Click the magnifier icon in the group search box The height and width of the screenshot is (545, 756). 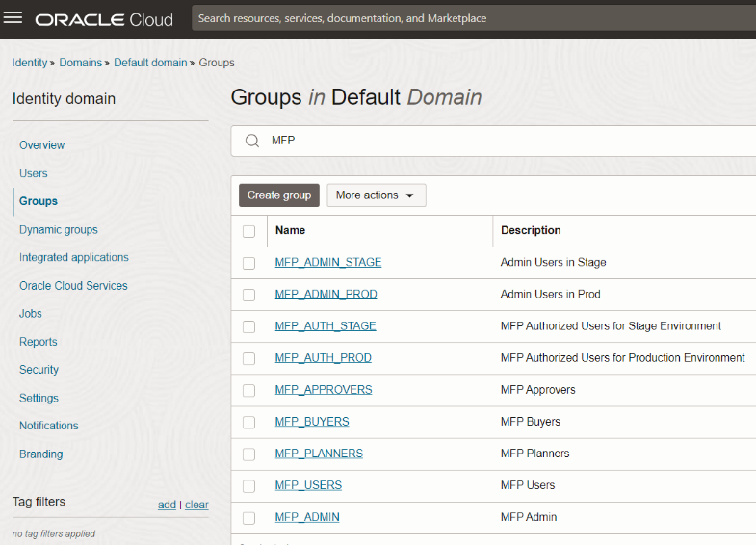tap(252, 141)
